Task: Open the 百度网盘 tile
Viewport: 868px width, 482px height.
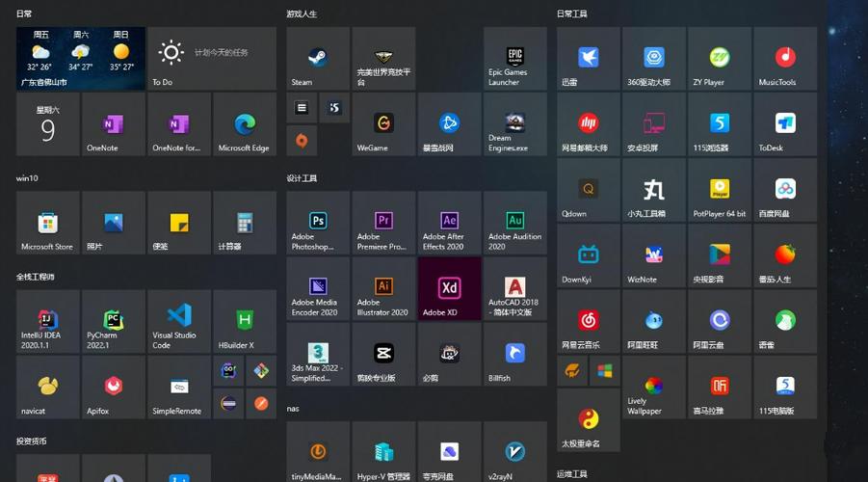Action: tap(785, 190)
